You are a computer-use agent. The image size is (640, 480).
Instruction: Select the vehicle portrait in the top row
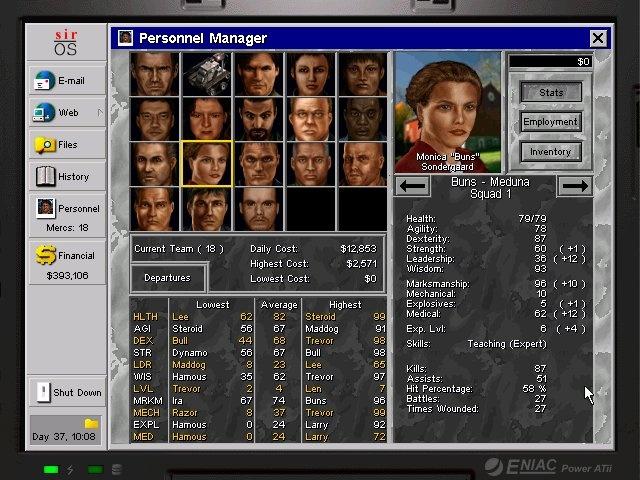pyautogui.click(x=207, y=73)
